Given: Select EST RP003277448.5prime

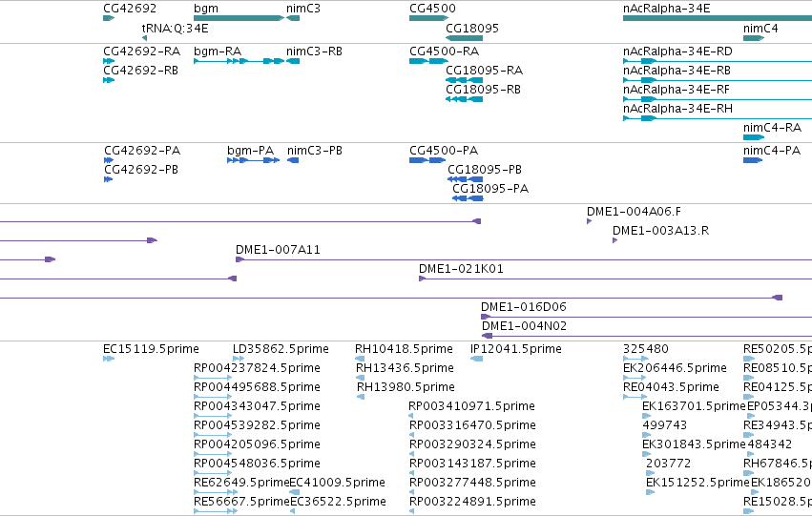Looking at the screenshot, I should tap(472, 483).
